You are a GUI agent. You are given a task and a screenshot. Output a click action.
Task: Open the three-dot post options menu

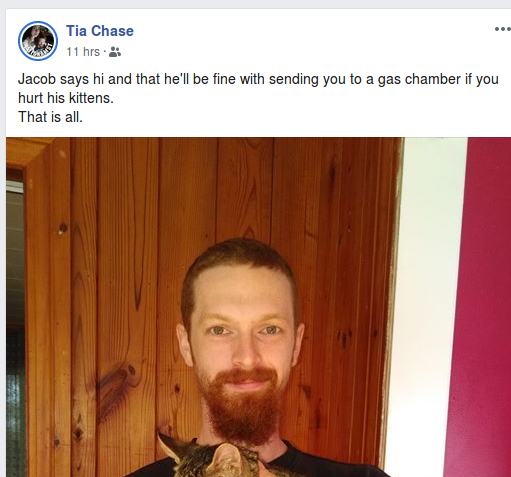[503, 29]
